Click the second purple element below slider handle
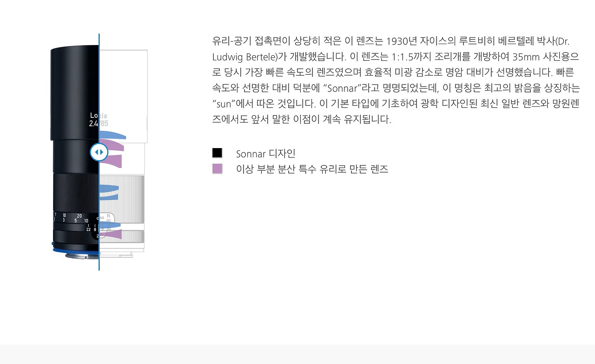 111,161
